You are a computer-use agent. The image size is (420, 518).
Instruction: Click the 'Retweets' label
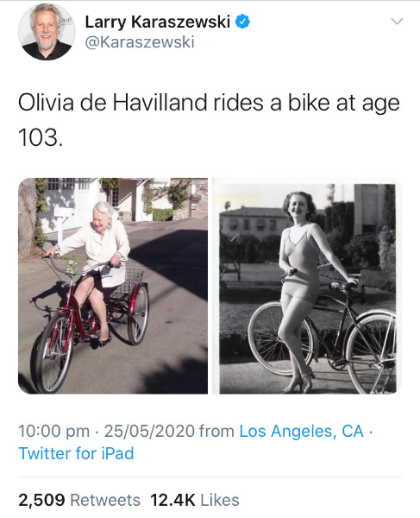(105, 500)
